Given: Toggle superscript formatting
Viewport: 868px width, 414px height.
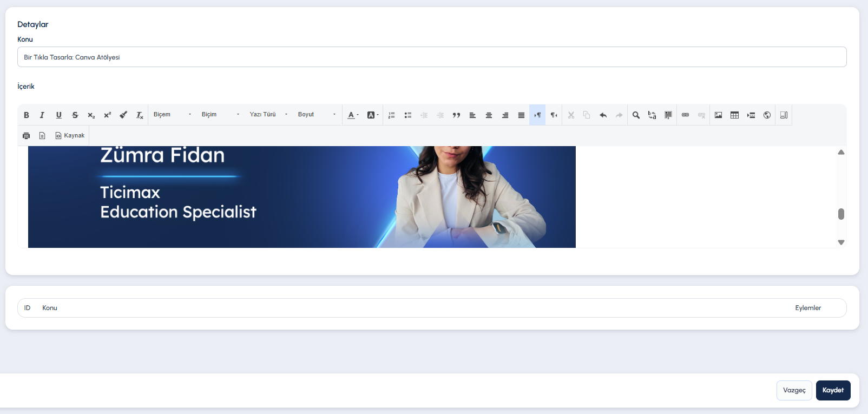Looking at the screenshot, I should (x=107, y=115).
